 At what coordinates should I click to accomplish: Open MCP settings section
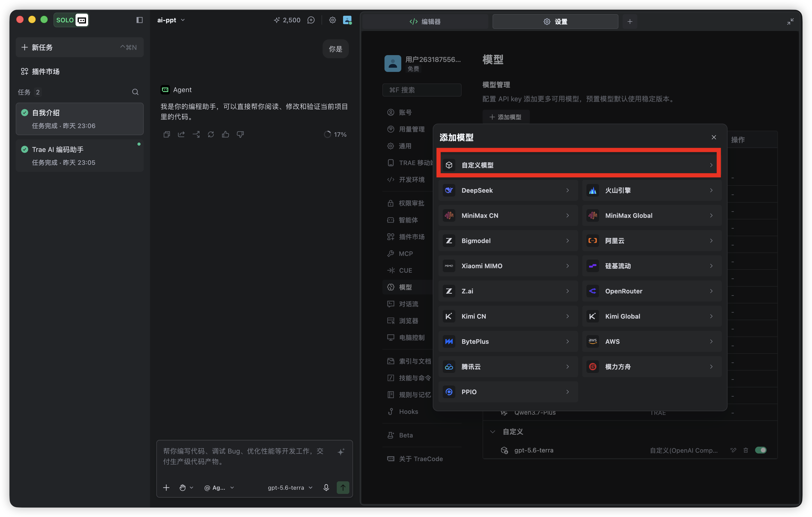pyautogui.click(x=400, y=254)
